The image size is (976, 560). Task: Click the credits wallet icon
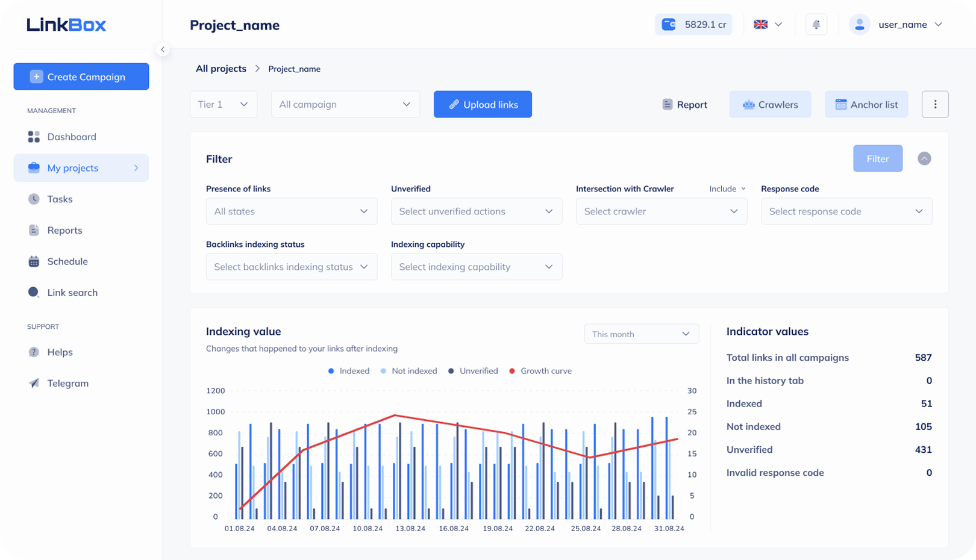(669, 25)
